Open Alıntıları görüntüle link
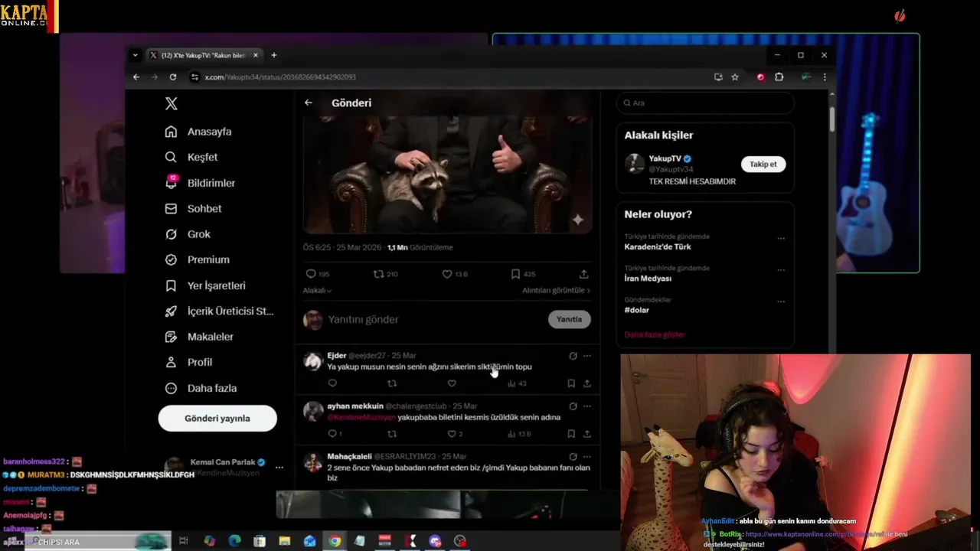980x551 pixels. 556,291
